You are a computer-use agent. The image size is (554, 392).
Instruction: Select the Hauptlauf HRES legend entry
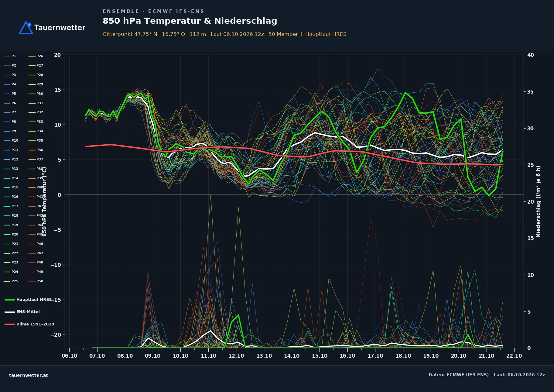coord(28,299)
